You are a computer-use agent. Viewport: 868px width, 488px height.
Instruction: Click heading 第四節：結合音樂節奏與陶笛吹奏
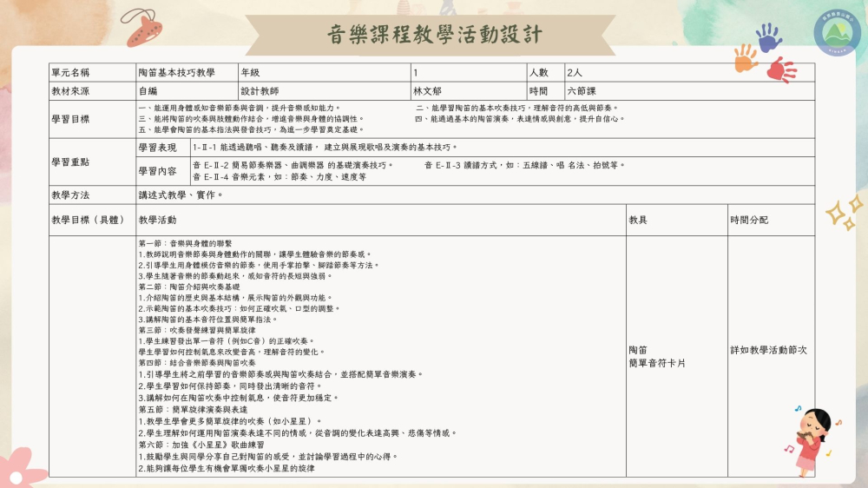[x=196, y=363]
